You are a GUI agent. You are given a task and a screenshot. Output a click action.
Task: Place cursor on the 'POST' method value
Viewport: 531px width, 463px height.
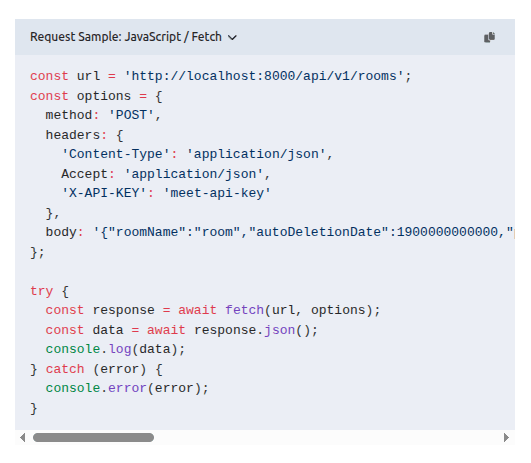point(131,115)
